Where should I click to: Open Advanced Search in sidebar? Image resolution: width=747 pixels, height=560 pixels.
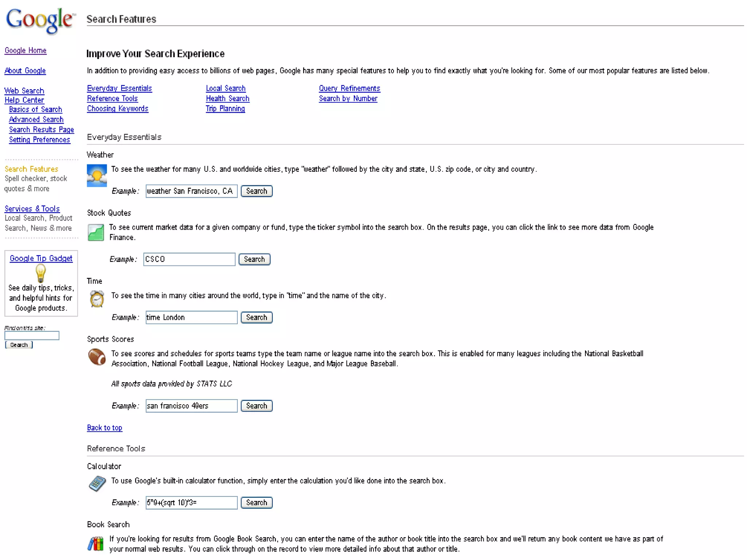coord(36,120)
